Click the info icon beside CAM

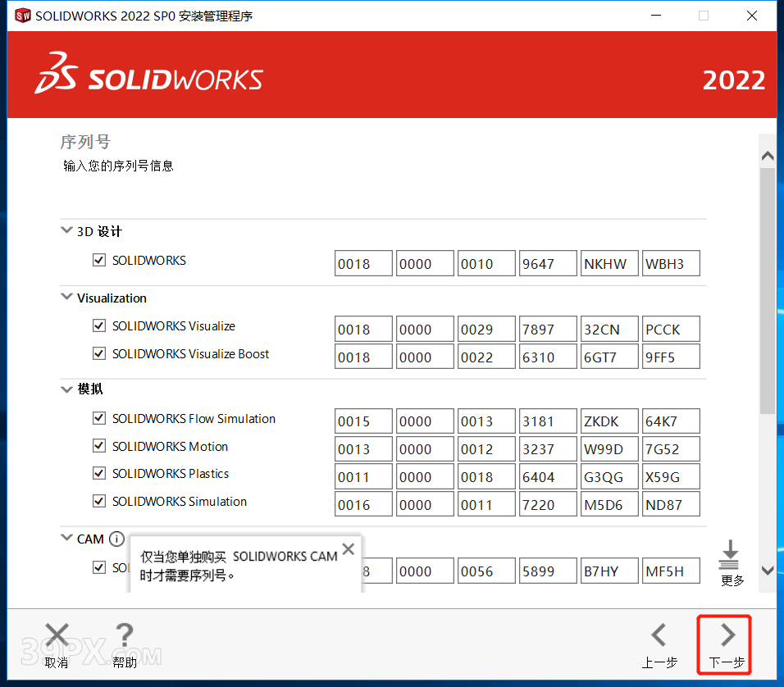pos(116,539)
